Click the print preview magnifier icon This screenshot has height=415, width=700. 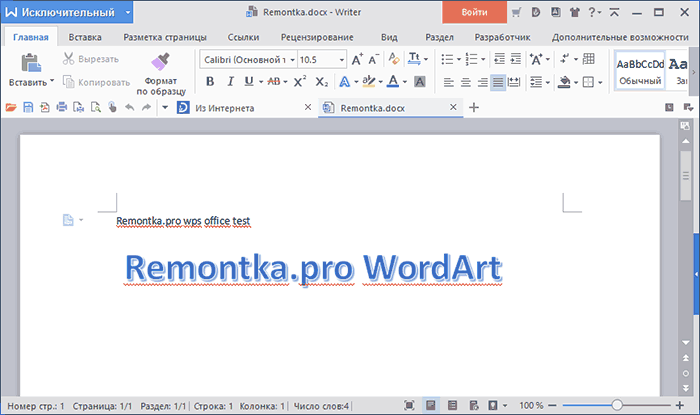pyautogui.click(x=96, y=107)
